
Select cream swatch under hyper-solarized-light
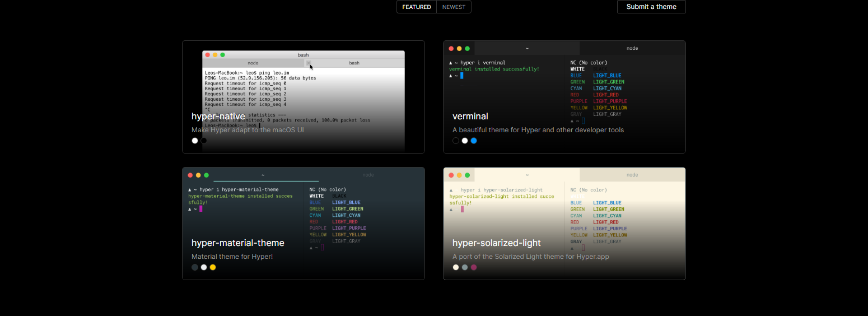click(456, 267)
